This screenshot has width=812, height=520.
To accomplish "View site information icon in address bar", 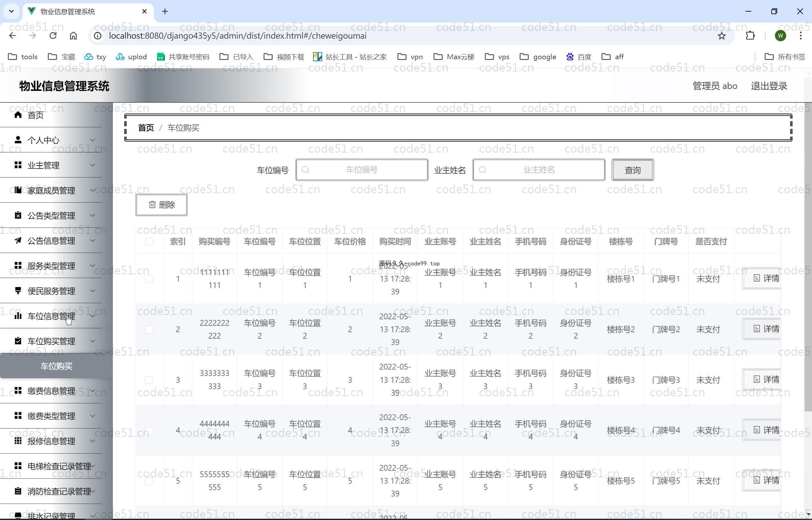I will [98, 36].
